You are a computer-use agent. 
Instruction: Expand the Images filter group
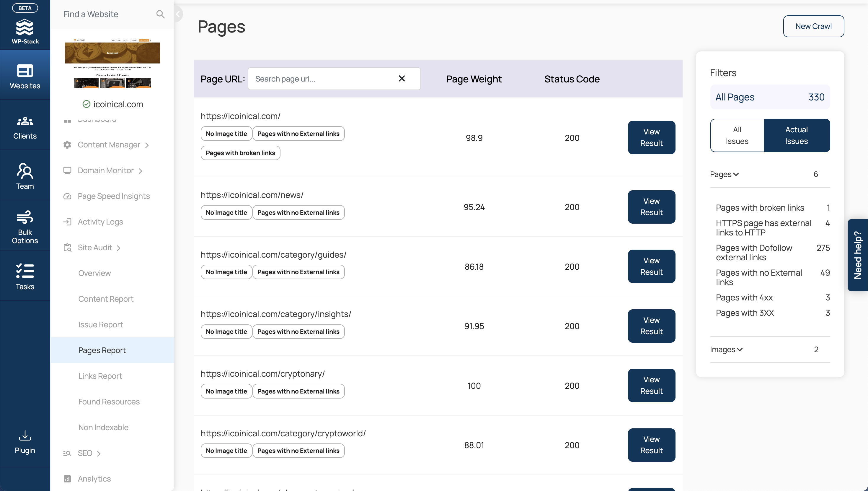tap(726, 349)
